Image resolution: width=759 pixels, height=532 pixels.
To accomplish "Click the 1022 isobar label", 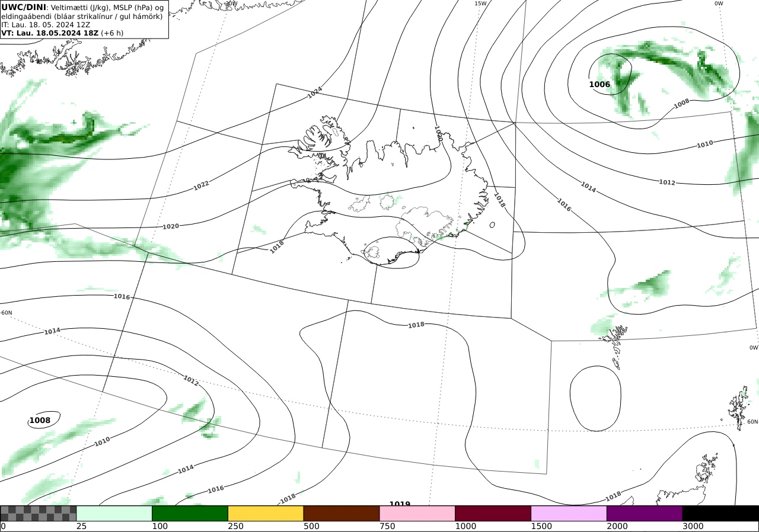I will [x=201, y=185].
